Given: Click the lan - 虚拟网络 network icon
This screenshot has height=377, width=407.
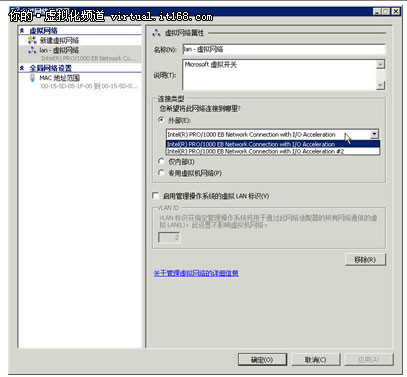Looking at the screenshot, I should (32, 50).
